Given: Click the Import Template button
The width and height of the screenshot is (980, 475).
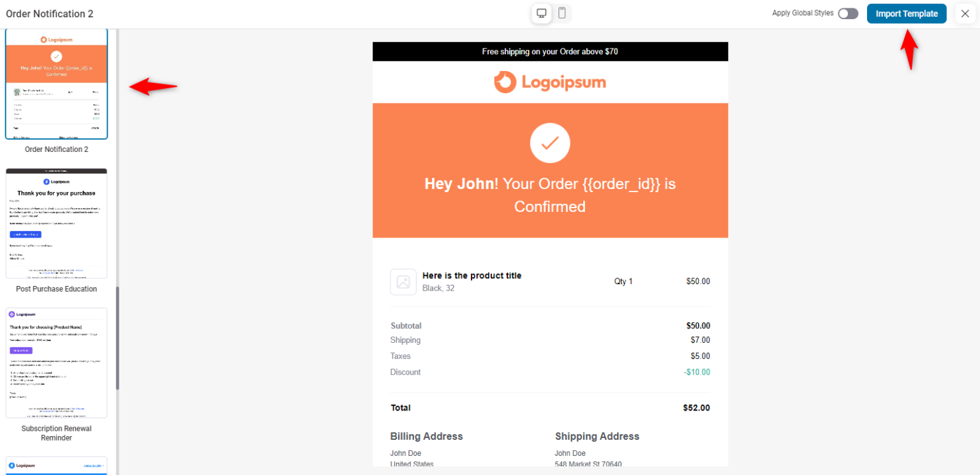Looking at the screenshot, I should click(x=906, y=13).
